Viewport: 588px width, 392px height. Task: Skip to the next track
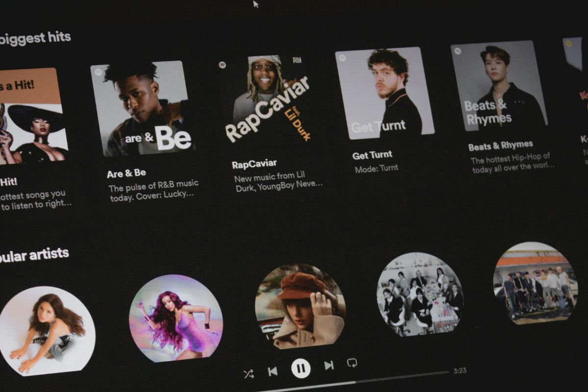point(329,365)
